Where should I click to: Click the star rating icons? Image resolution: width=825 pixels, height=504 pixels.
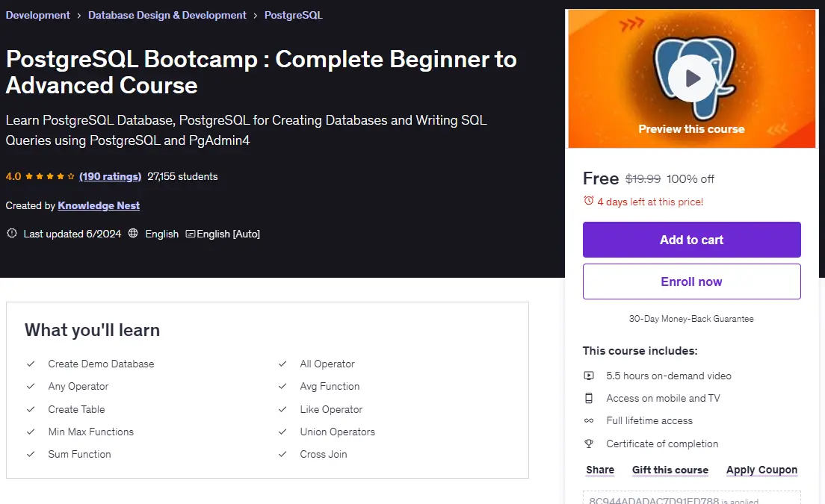coord(50,176)
